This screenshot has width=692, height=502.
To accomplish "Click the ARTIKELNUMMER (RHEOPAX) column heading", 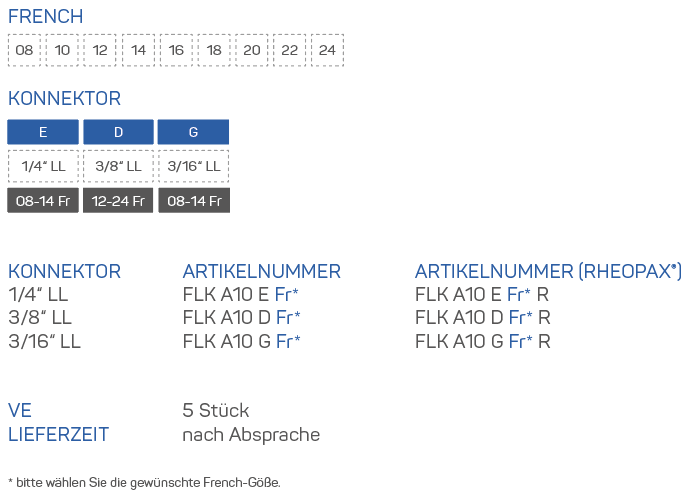I will [x=548, y=271].
